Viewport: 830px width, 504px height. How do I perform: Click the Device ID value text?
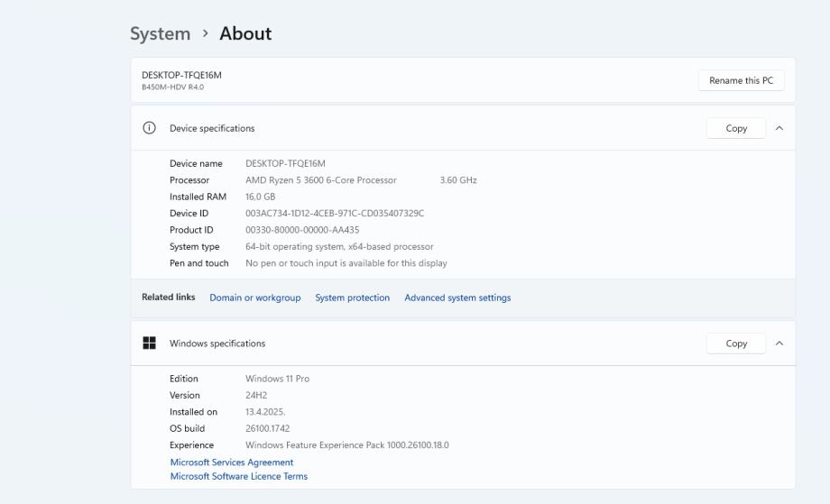tap(335, 214)
